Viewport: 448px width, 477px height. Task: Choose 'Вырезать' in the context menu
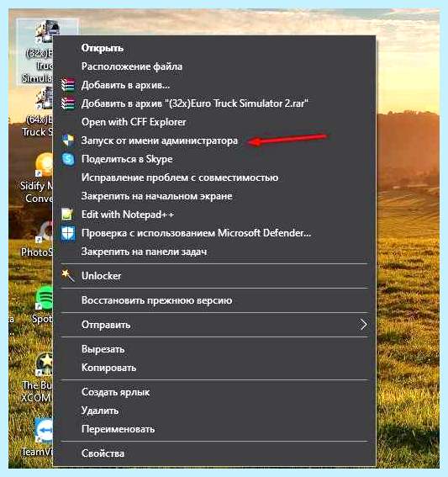click(x=214, y=349)
